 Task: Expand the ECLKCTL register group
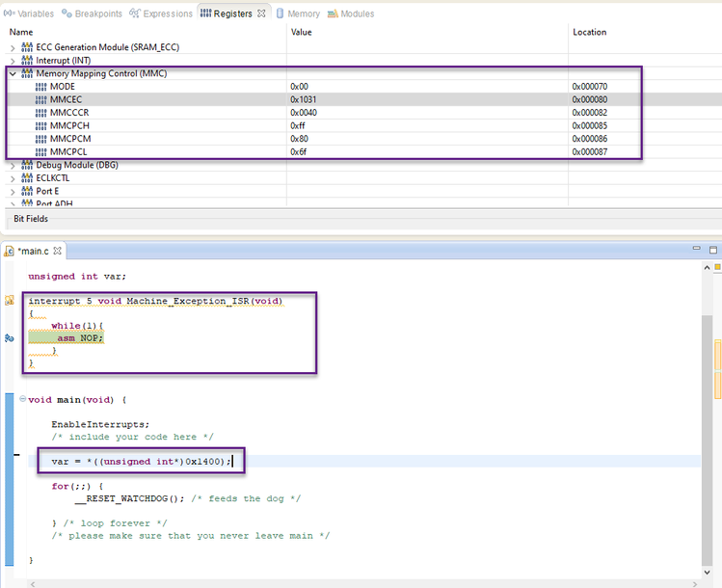[13, 178]
